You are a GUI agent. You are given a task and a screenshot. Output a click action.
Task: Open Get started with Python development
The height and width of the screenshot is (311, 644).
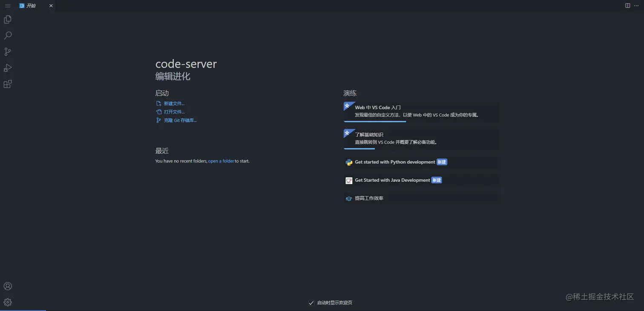[x=422, y=162]
